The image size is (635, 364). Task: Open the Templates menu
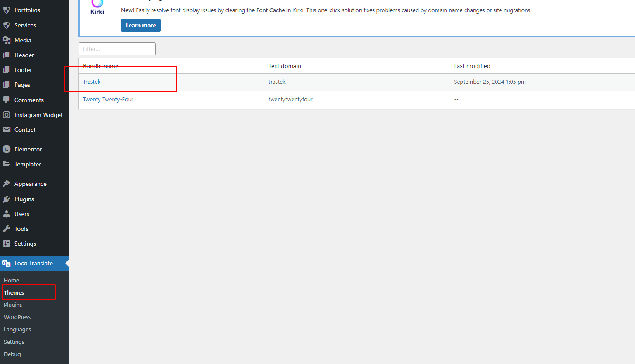coord(28,164)
